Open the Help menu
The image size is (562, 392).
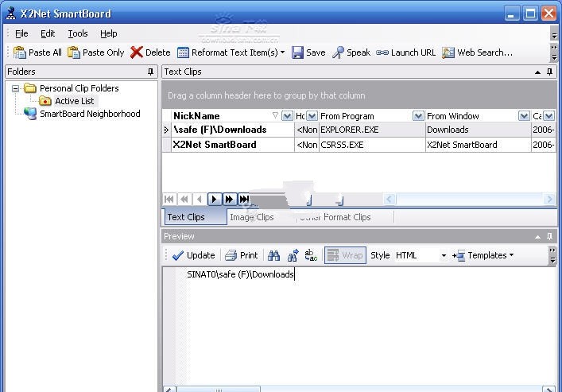(x=109, y=33)
